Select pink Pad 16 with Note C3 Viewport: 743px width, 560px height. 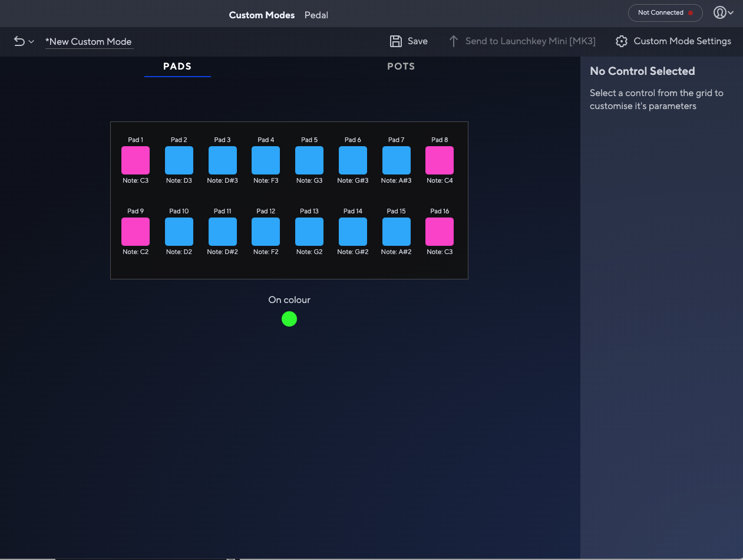440,232
